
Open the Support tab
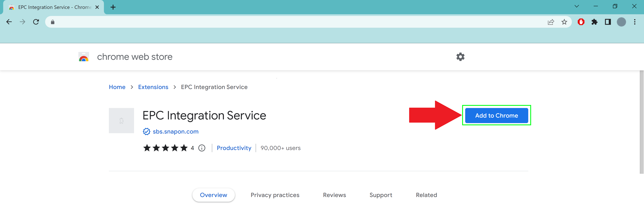click(380, 195)
